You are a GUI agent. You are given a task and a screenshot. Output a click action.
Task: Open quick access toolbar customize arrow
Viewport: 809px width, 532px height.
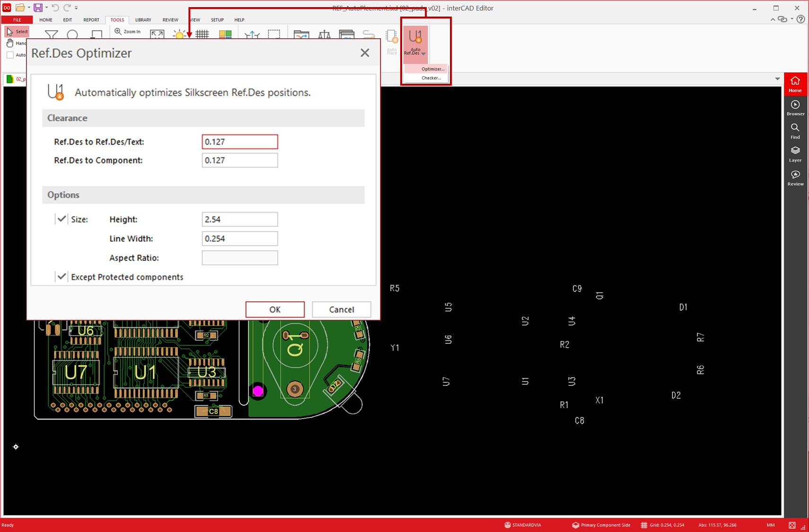[77, 8]
